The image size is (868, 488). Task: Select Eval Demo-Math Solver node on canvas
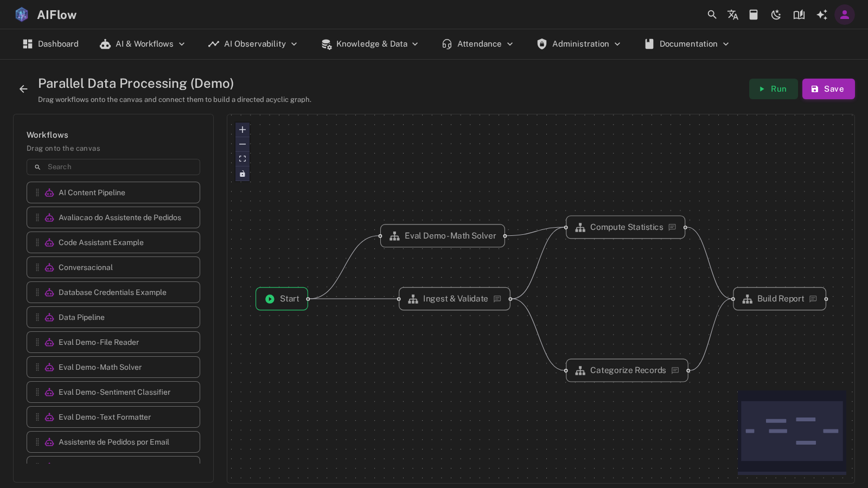(443, 236)
